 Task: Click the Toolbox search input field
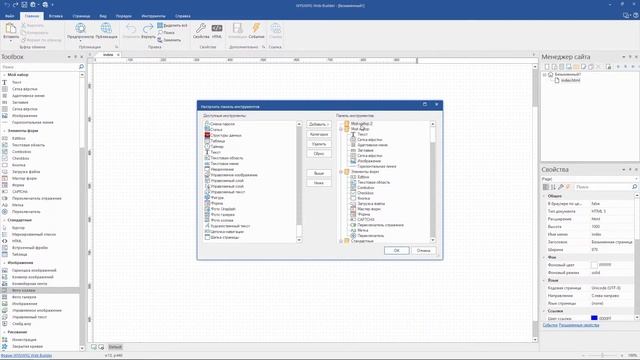pos(39,67)
